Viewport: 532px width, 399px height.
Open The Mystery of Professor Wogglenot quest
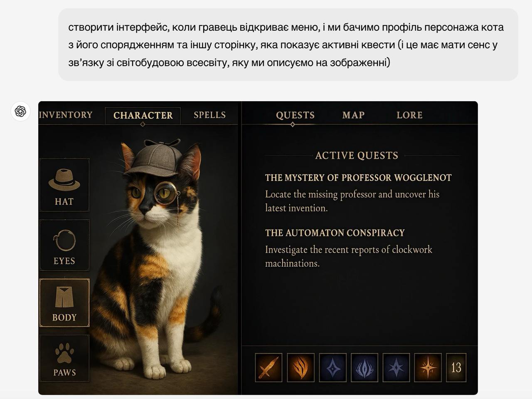tap(358, 178)
